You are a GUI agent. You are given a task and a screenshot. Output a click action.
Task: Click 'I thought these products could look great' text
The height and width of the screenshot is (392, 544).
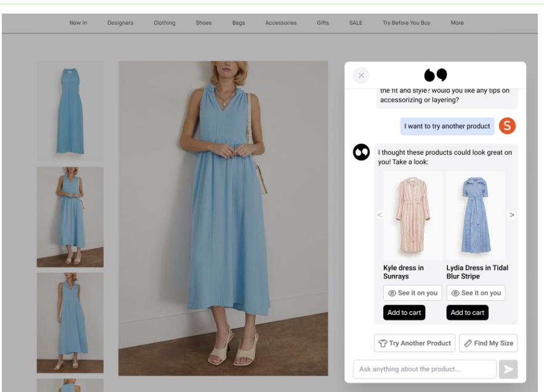(x=445, y=157)
